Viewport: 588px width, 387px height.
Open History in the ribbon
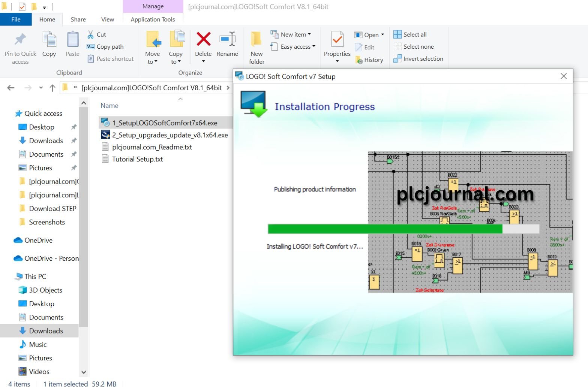click(369, 60)
